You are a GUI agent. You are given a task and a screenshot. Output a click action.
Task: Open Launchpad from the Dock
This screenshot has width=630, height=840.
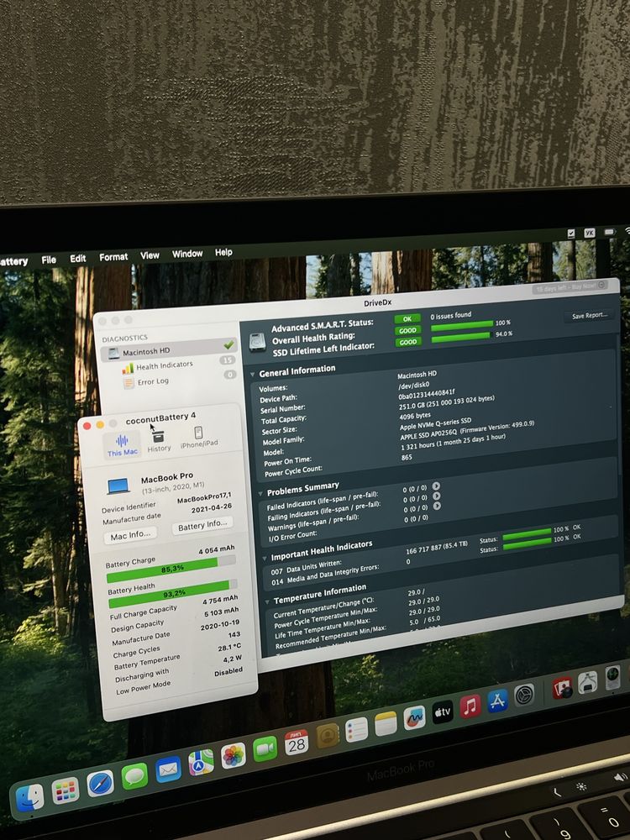(x=66, y=790)
